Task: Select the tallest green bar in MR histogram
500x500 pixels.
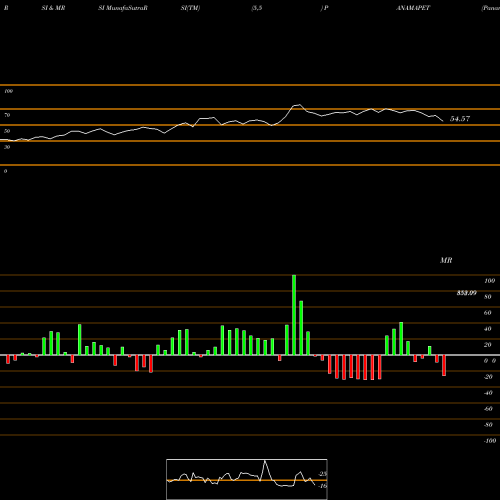Action: 294,315
